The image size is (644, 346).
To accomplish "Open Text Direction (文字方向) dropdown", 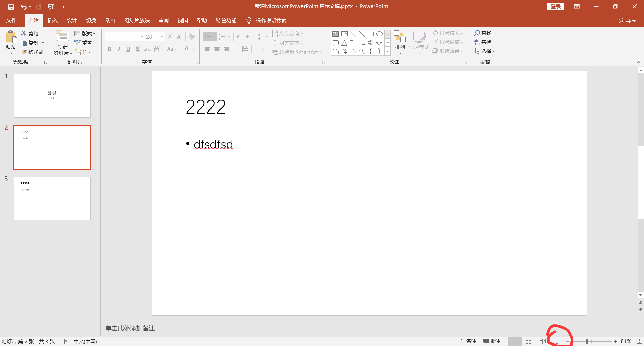I will click(288, 34).
